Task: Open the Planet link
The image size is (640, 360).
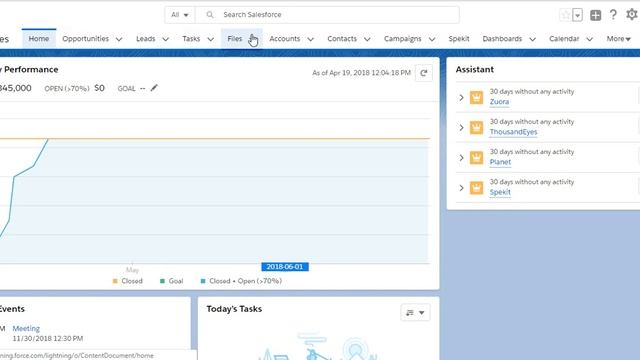Action: tap(500, 162)
